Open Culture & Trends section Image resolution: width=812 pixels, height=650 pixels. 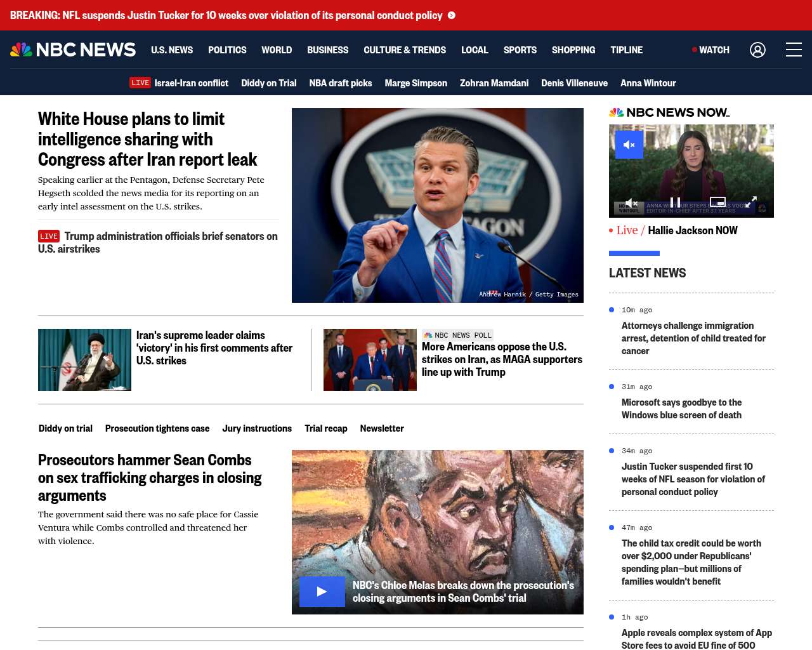tap(405, 50)
